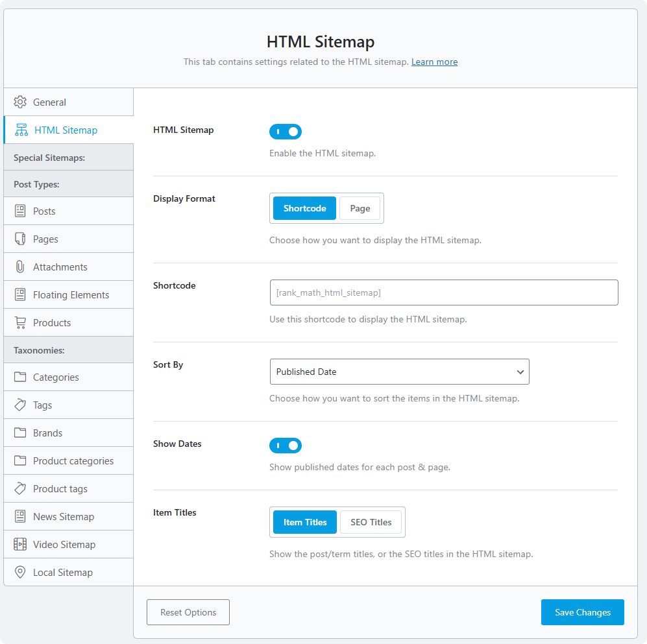Click the Posts document icon
This screenshot has width=647, height=644.
click(20, 211)
